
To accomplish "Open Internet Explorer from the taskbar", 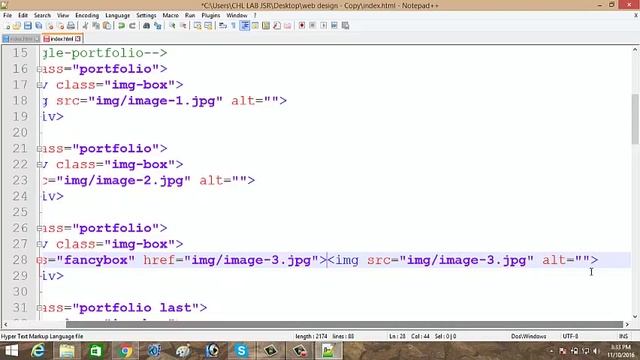I will point(38,351).
